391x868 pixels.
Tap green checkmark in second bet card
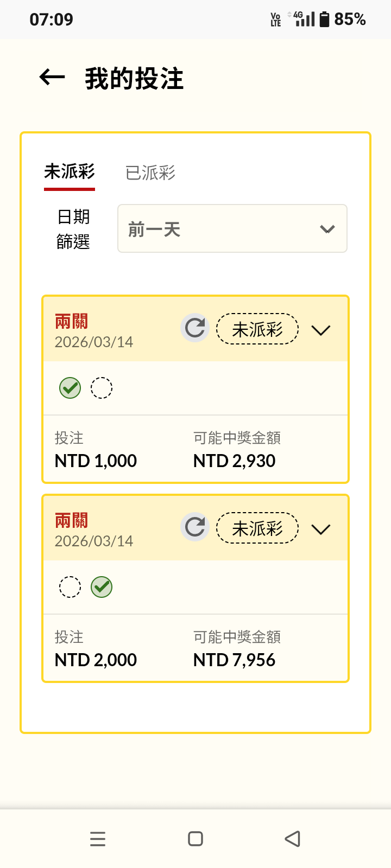click(102, 587)
